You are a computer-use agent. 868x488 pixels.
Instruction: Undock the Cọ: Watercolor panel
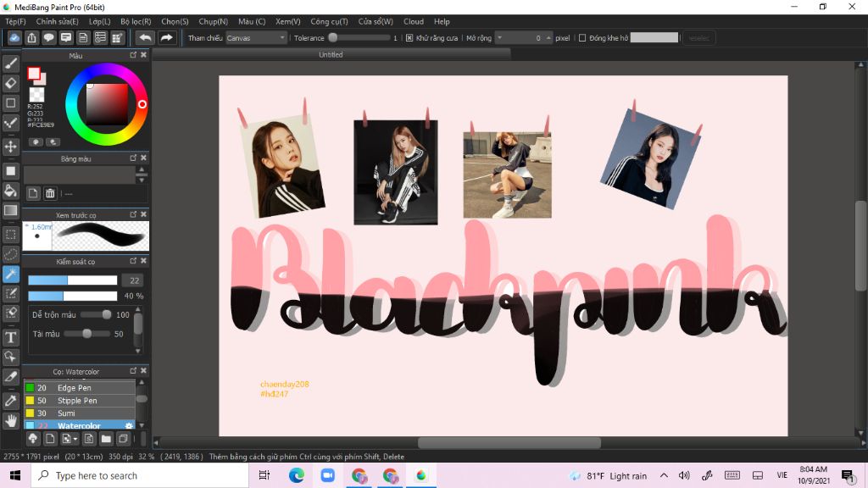point(133,371)
